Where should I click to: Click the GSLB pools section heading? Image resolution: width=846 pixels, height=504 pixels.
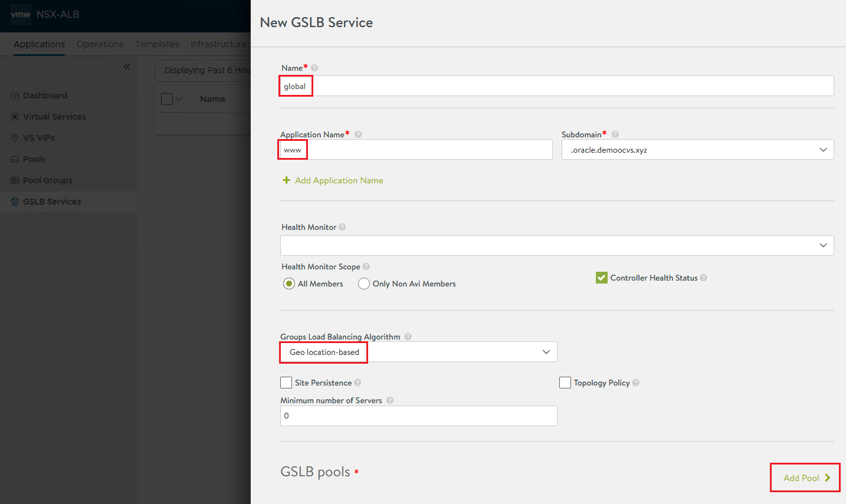click(x=315, y=472)
